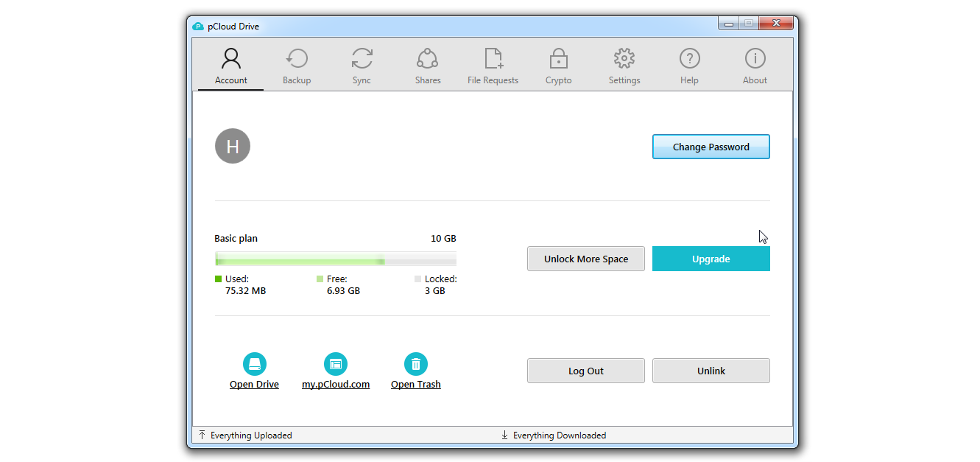
Task: Click the 'Everything Uploaded' status text
Action: [251, 435]
